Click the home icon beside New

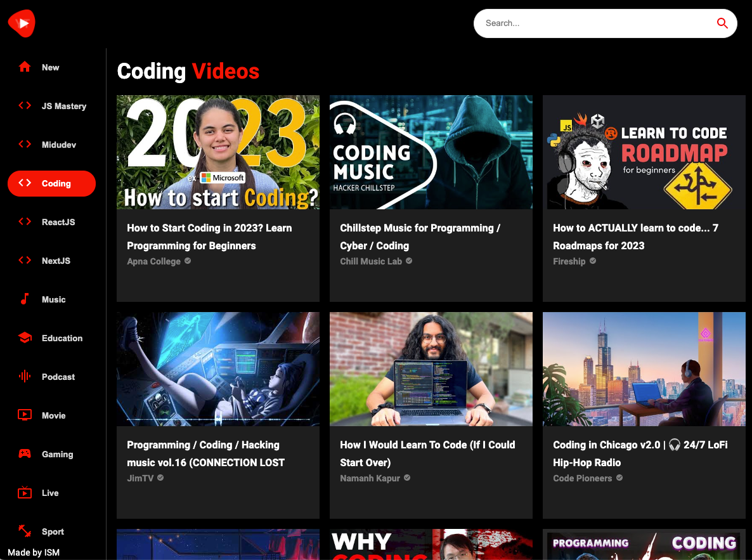point(25,67)
